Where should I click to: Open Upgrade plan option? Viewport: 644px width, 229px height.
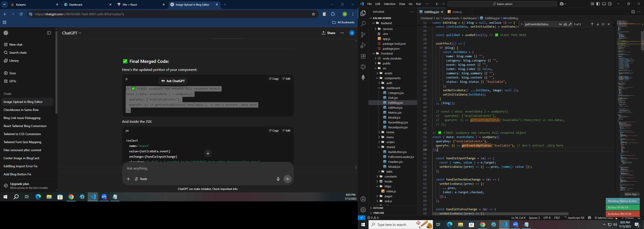pyautogui.click(x=28, y=186)
